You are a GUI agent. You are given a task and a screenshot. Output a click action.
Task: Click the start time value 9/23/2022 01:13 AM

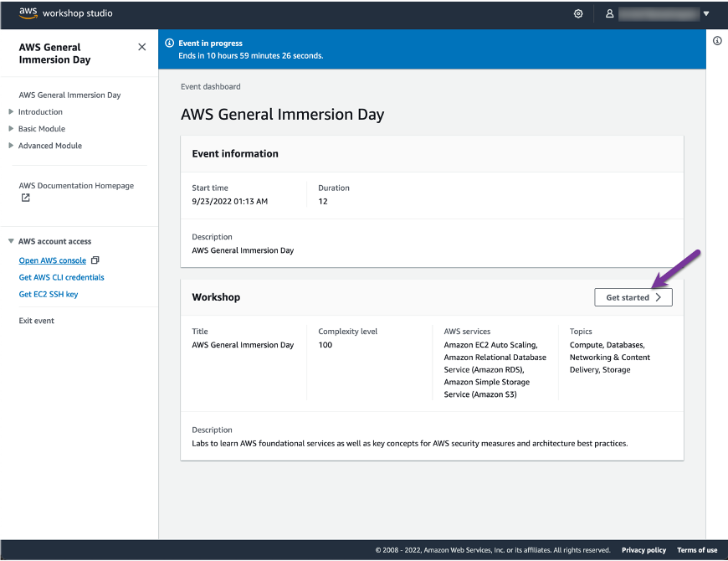[x=230, y=201]
